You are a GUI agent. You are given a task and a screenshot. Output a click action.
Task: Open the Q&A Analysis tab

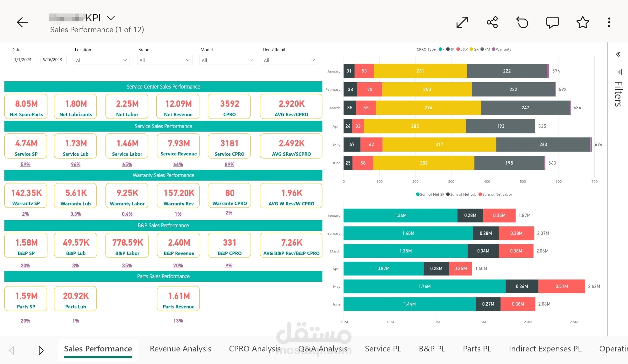323,349
